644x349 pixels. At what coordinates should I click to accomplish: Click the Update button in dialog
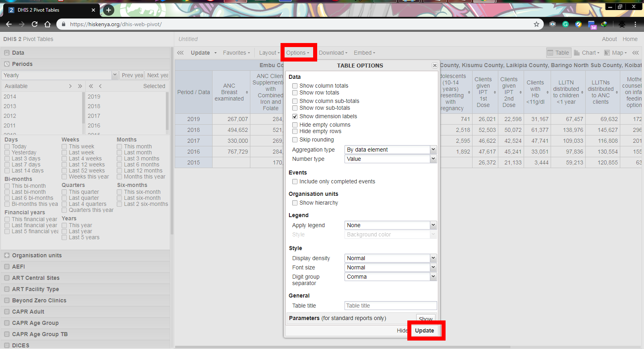pyautogui.click(x=425, y=331)
